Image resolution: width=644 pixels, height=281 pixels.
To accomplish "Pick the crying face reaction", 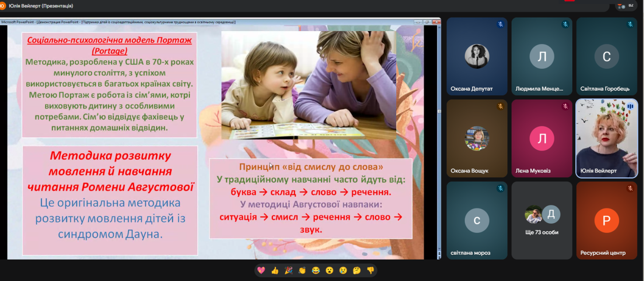I will [343, 270].
